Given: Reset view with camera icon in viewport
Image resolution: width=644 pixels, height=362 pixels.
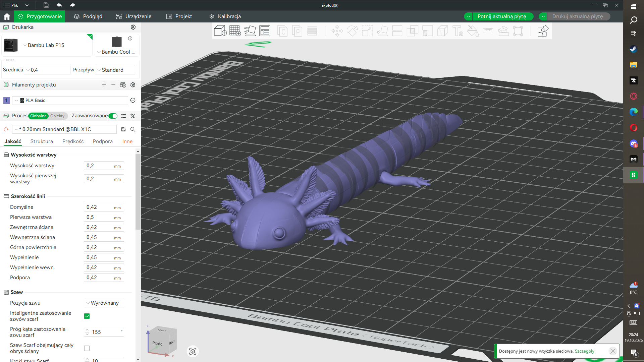Looking at the screenshot, I should click(x=193, y=351).
